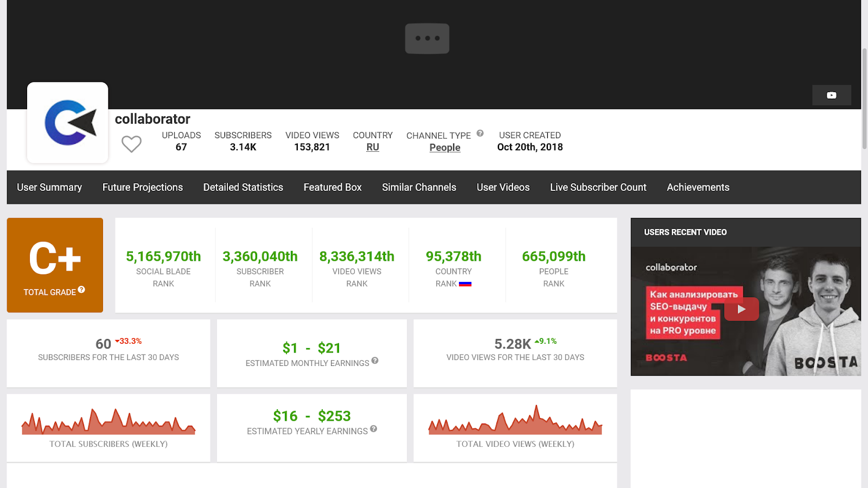
Task: Open the Detailed Statistics tab
Action: 242,187
